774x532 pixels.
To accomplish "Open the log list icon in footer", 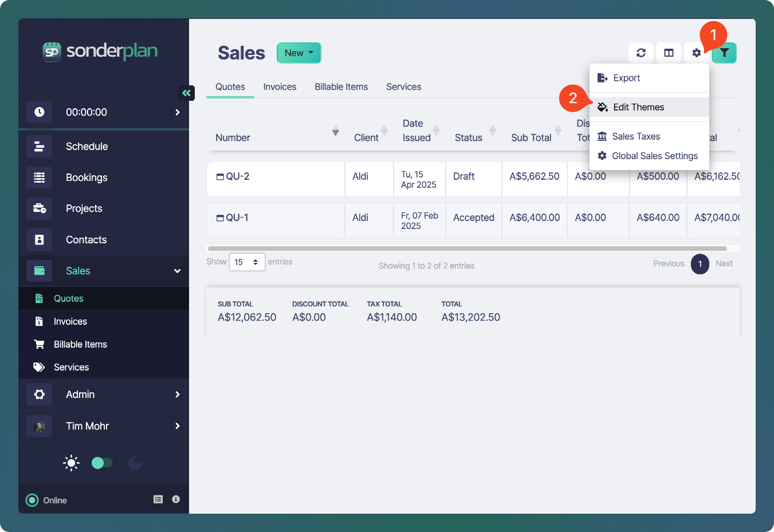I will click(158, 499).
